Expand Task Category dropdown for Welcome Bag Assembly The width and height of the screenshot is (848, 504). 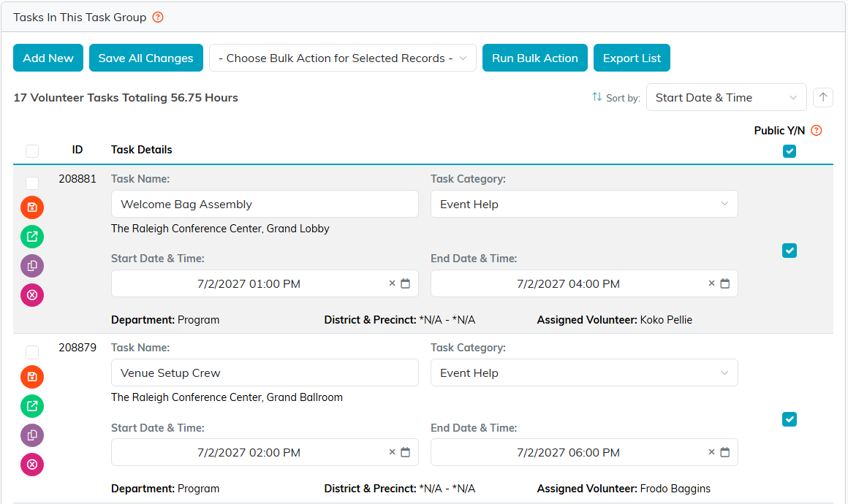(584, 205)
